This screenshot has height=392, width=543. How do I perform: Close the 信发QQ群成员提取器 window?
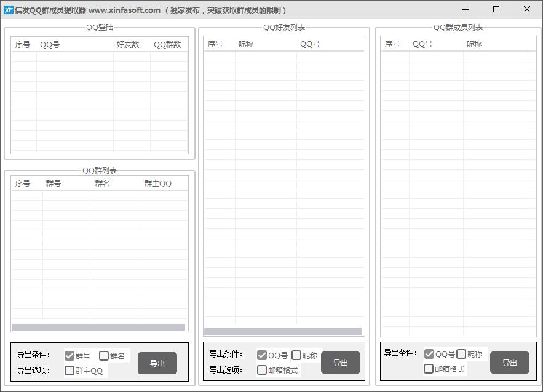527,10
